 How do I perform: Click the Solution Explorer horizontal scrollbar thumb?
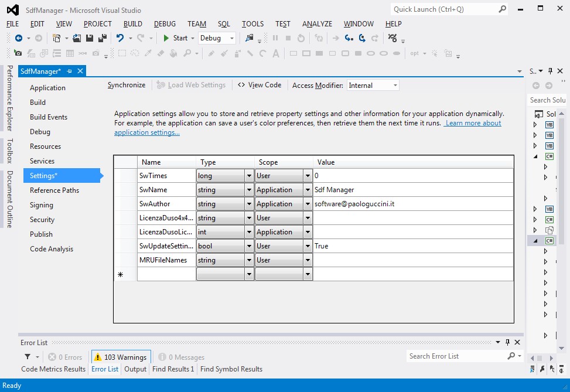pos(540,358)
